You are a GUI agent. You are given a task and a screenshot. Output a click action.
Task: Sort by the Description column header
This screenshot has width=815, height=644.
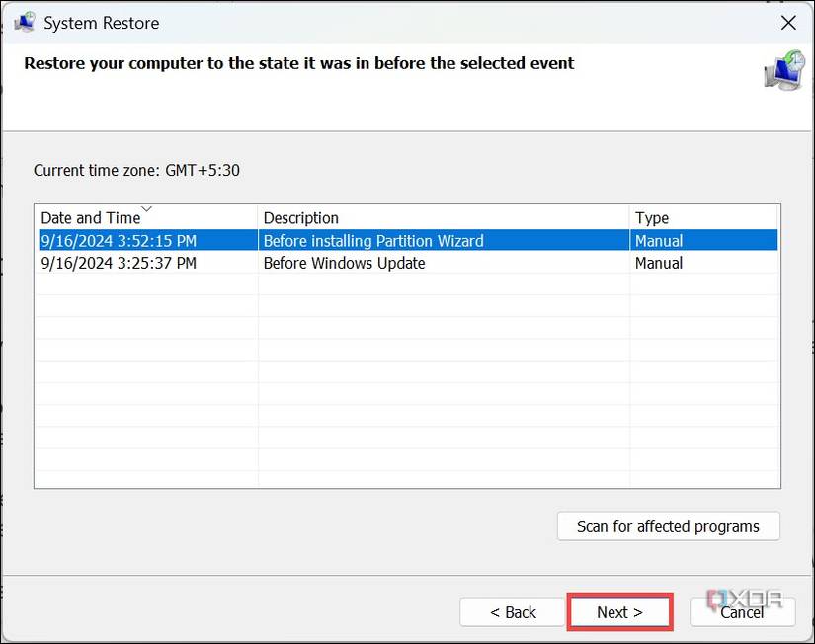click(444, 217)
